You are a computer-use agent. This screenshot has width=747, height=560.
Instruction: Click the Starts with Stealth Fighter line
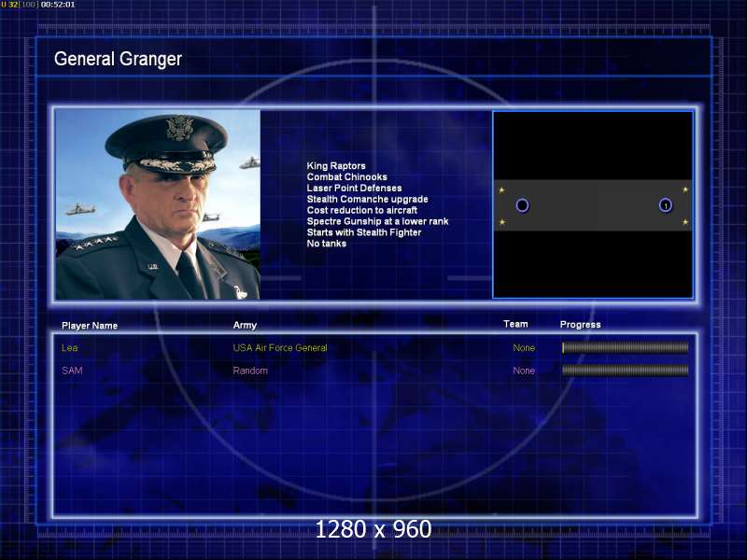click(364, 232)
